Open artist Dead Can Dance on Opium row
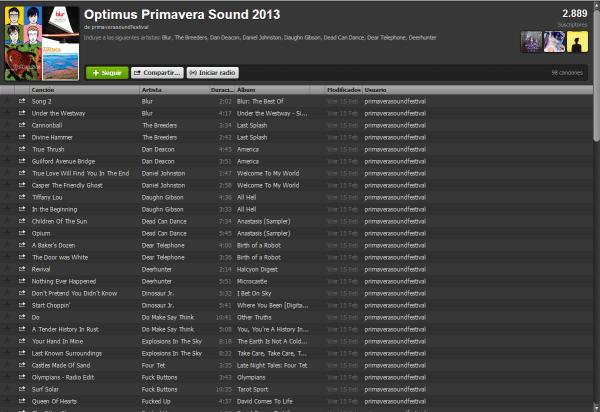This screenshot has height=412, width=600. pos(164,233)
